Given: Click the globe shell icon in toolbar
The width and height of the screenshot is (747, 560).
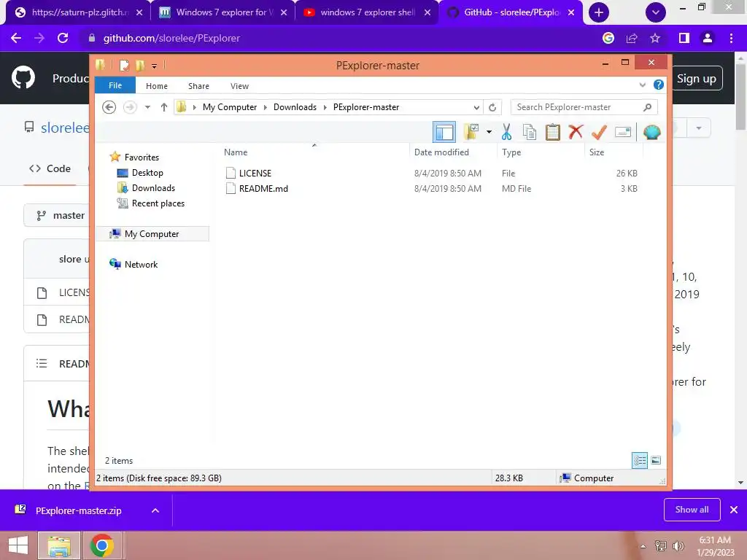Looking at the screenshot, I should click(x=651, y=132).
